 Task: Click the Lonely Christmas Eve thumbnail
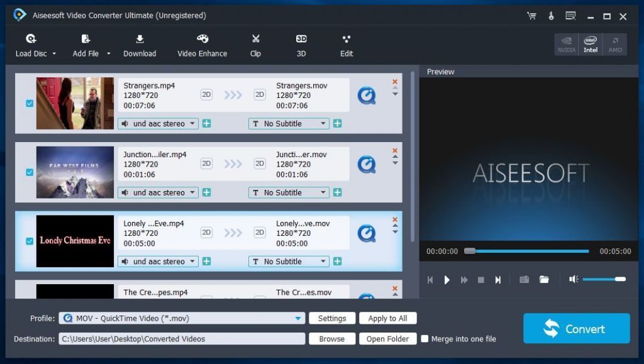74,240
